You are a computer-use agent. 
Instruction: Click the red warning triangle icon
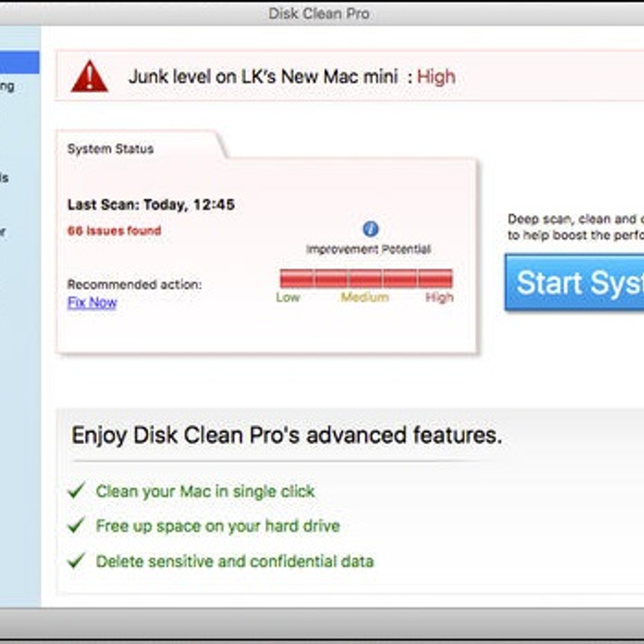point(89,77)
